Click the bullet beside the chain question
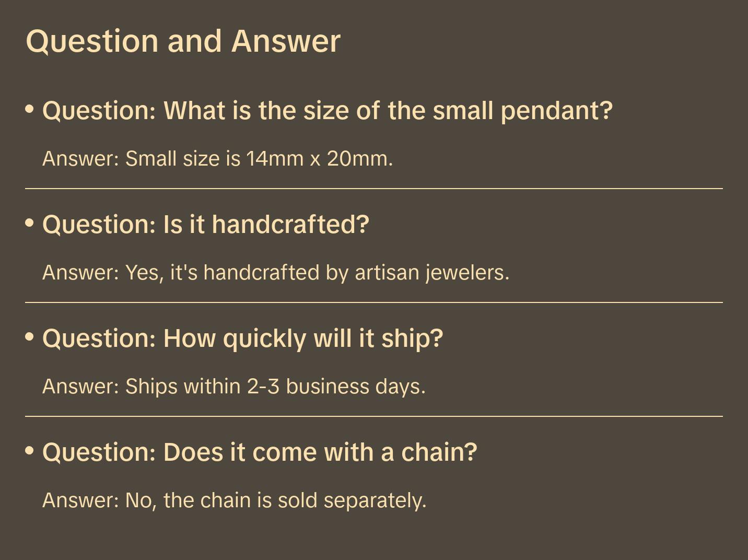 [30, 451]
